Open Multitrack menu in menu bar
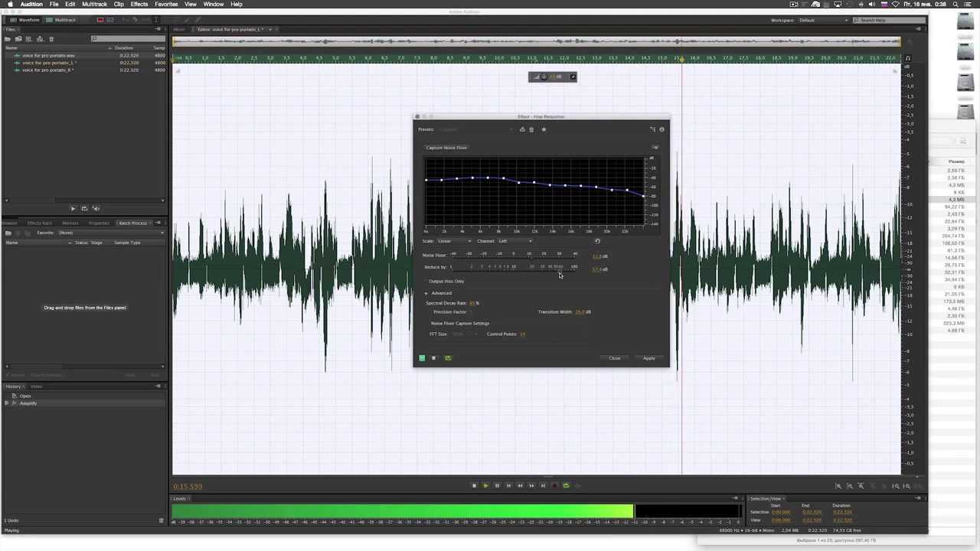The image size is (980, 551). [95, 4]
